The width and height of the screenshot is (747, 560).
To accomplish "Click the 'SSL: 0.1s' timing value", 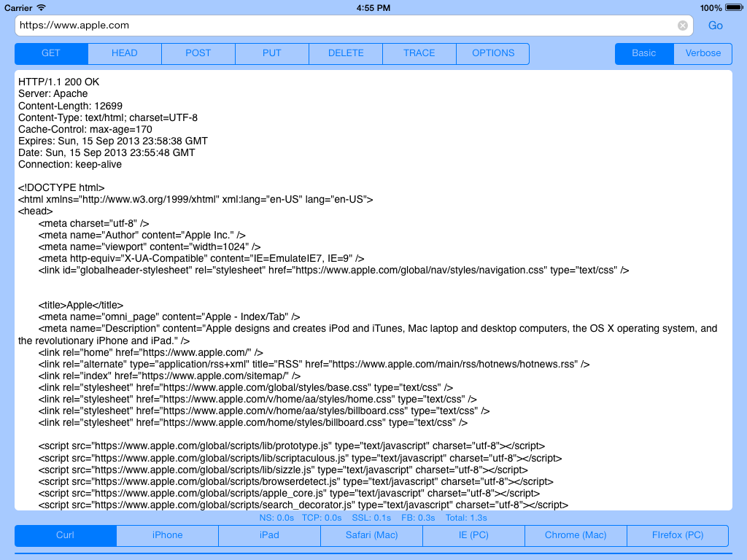I will (x=371, y=518).
